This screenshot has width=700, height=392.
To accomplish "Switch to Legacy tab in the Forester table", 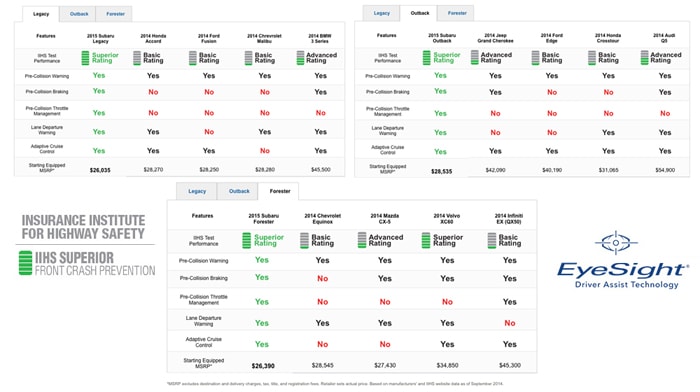I will 197,191.
